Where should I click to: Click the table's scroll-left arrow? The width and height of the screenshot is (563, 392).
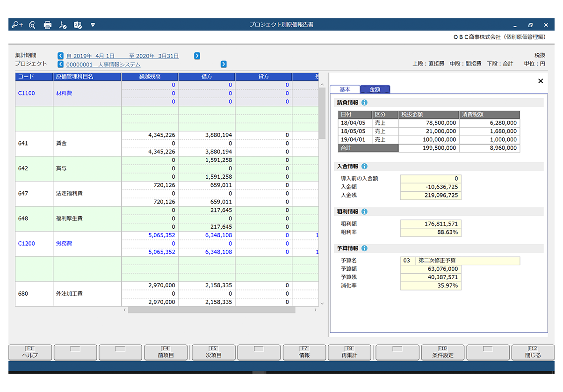[x=125, y=310]
